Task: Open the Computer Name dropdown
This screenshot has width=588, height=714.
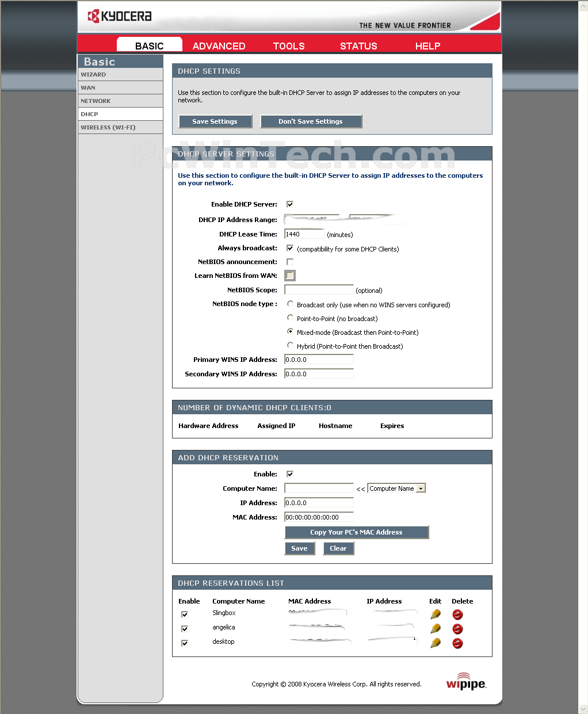Action: (396, 488)
